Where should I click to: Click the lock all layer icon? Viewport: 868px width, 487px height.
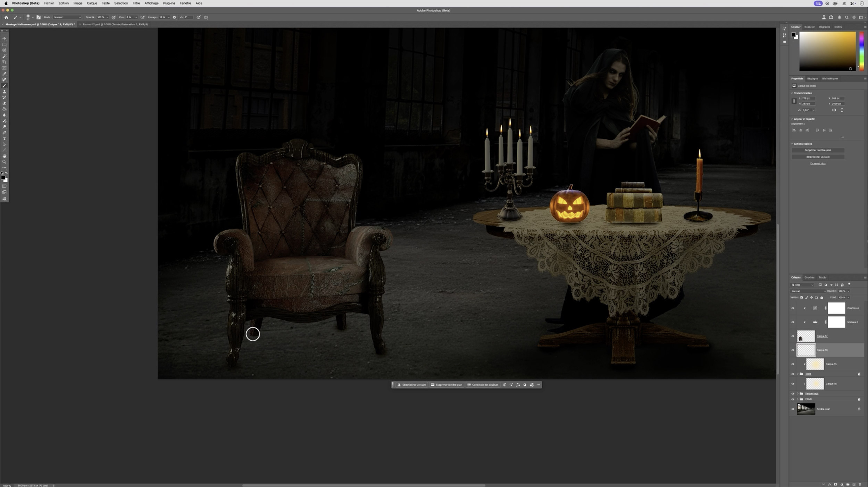click(821, 297)
